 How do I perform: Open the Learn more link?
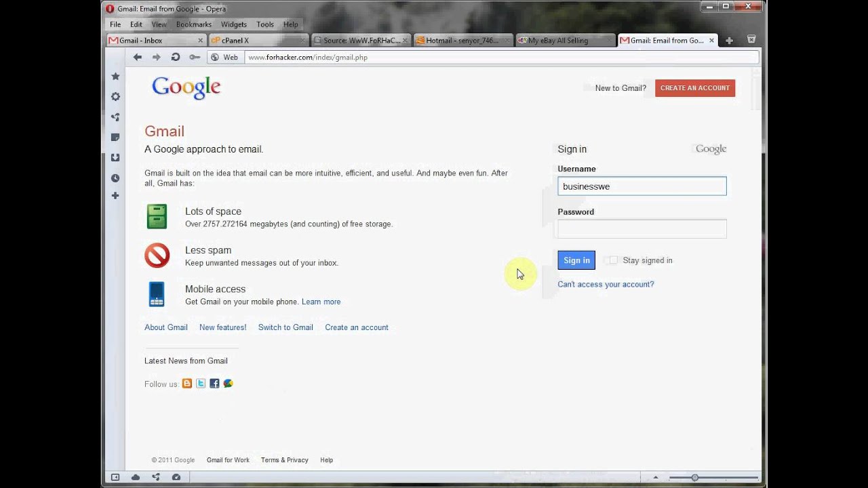click(x=321, y=302)
